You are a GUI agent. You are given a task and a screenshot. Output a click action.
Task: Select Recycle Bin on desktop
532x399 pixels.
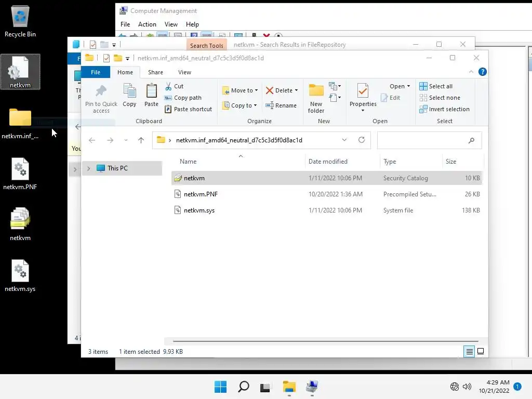coord(20,22)
